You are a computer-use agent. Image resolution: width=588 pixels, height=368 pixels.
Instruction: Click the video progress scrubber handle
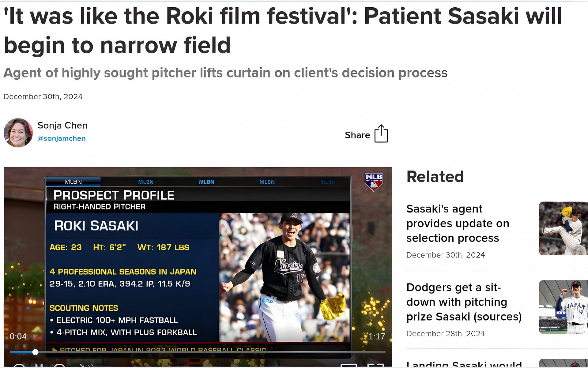(36, 352)
